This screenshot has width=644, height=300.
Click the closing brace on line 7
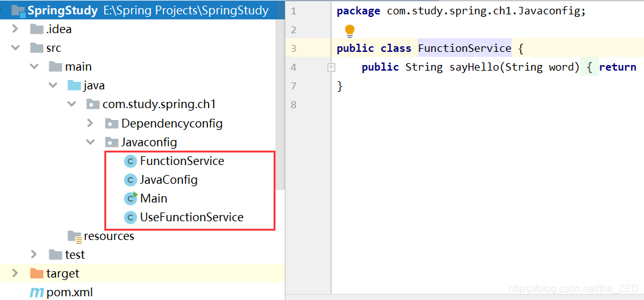(x=340, y=86)
